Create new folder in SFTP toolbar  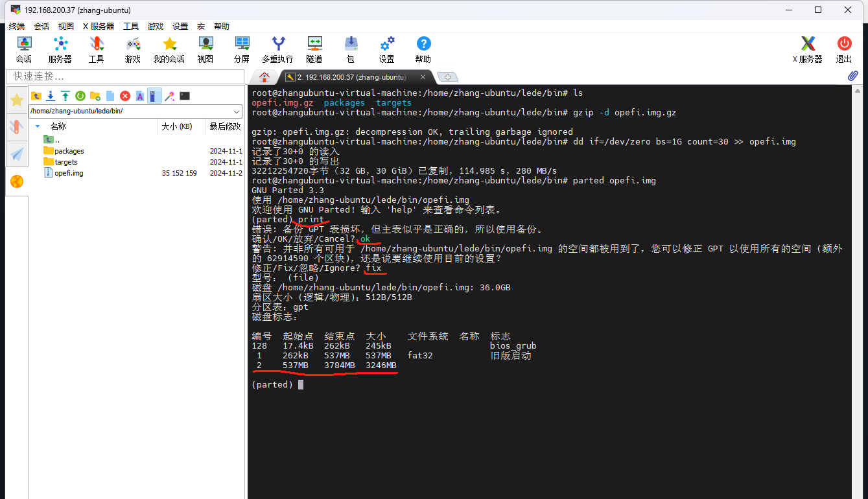(x=95, y=96)
